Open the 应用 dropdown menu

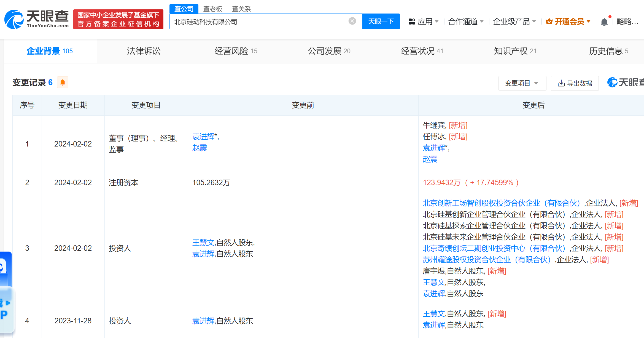[x=424, y=22]
